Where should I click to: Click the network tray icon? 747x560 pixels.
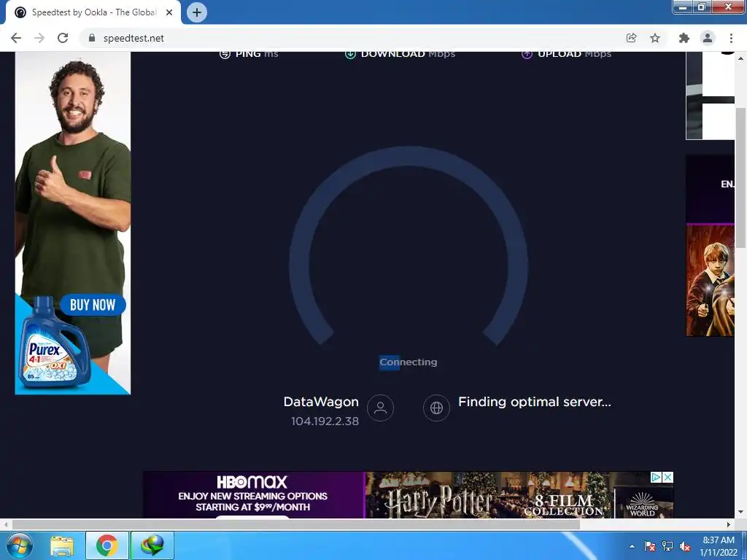(667, 546)
